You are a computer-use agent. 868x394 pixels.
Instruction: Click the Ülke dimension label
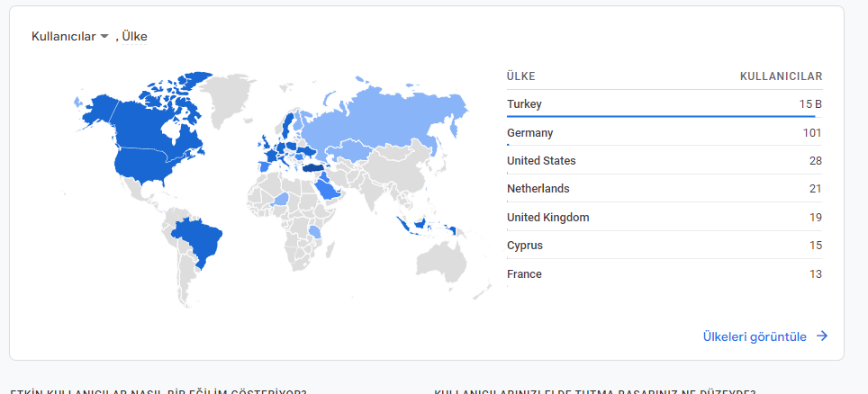(134, 37)
